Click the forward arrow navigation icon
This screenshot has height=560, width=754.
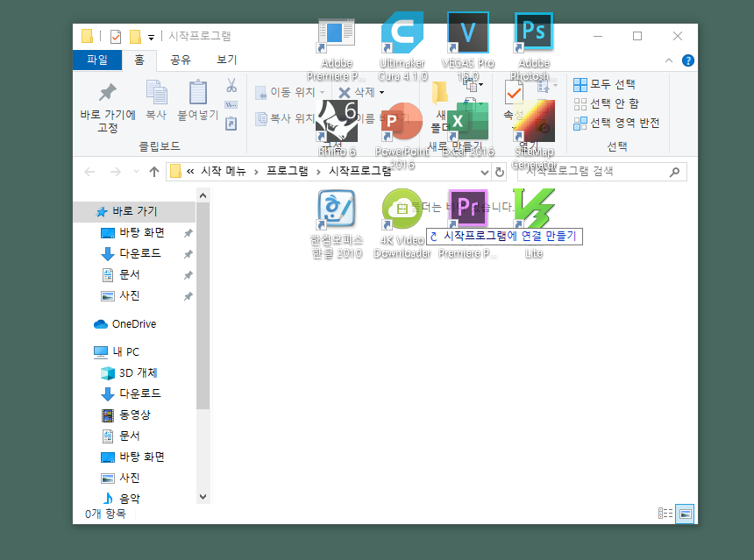coord(116,172)
